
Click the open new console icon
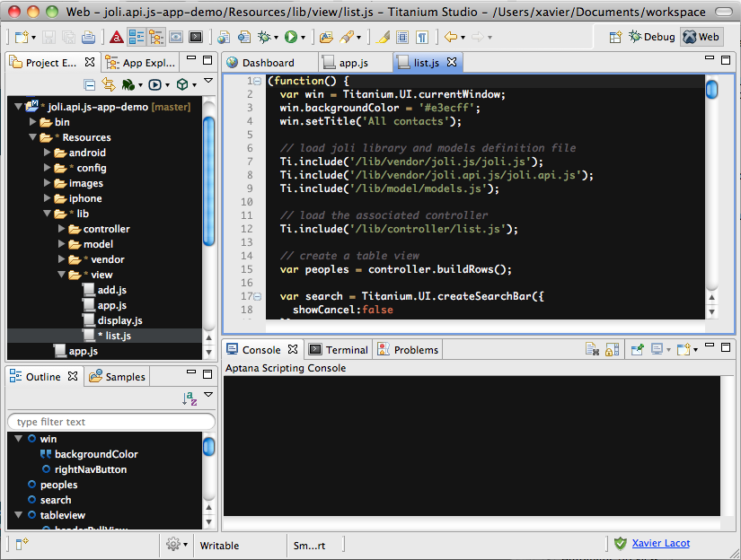(x=684, y=349)
